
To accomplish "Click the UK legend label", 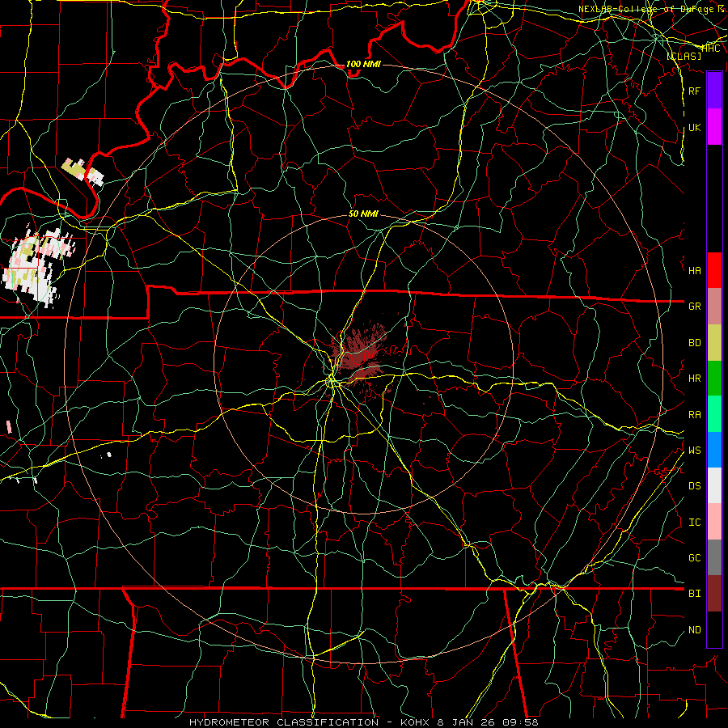I will (x=694, y=127).
